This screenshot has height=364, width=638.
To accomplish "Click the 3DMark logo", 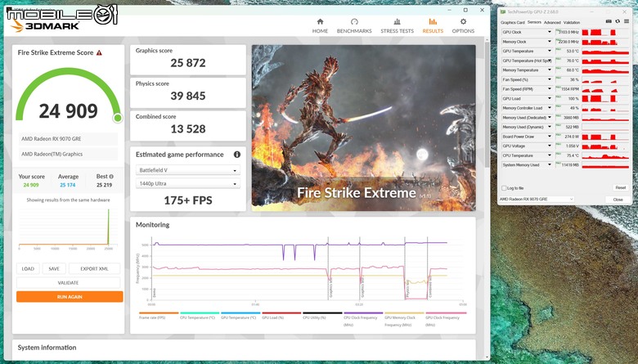I will click(x=45, y=26).
